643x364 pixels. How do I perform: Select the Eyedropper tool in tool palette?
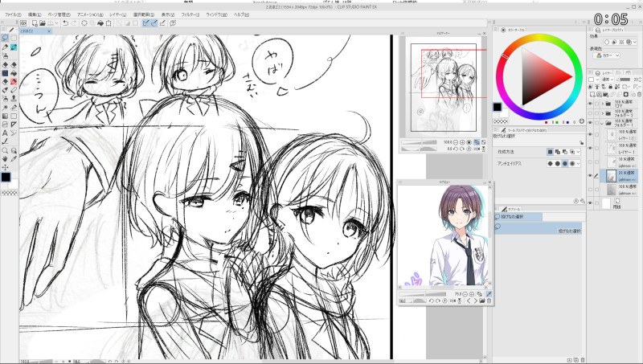pos(14,159)
